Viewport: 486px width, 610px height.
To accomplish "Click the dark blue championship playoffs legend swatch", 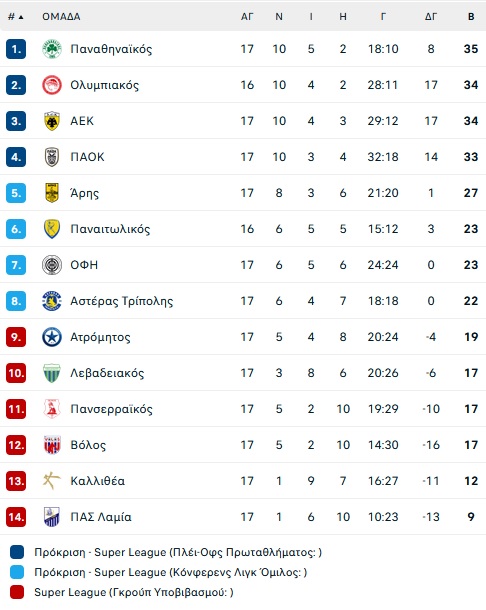I will (17, 552).
